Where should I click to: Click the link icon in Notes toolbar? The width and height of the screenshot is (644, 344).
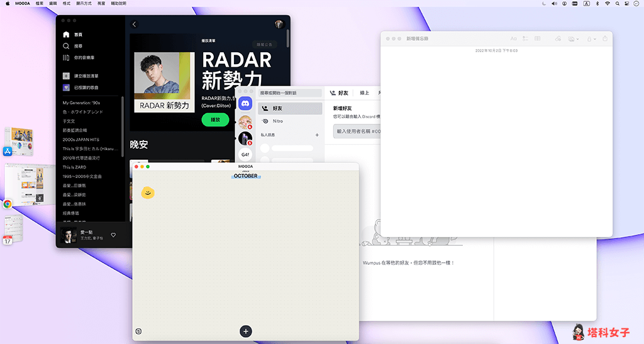click(558, 38)
